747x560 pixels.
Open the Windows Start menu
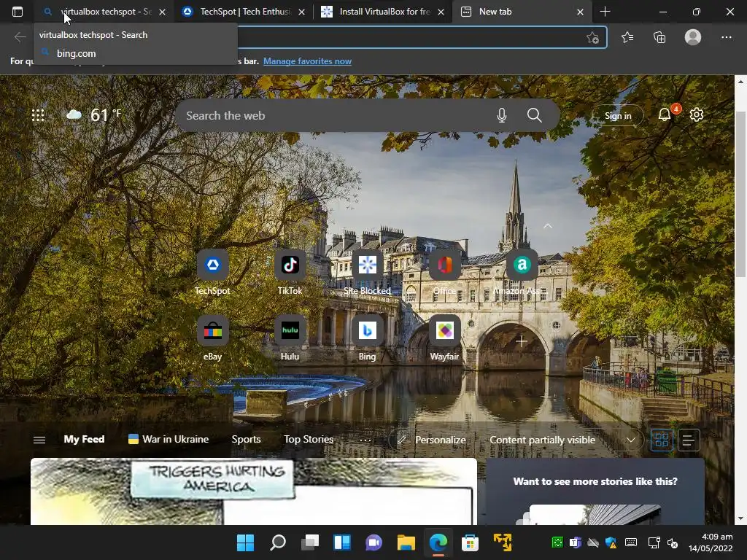(246, 542)
